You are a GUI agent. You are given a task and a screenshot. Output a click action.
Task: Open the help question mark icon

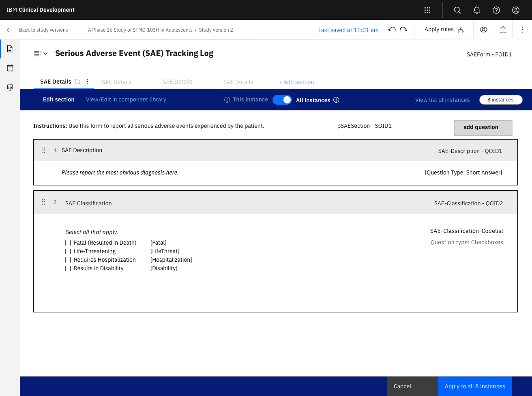tap(496, 10)
